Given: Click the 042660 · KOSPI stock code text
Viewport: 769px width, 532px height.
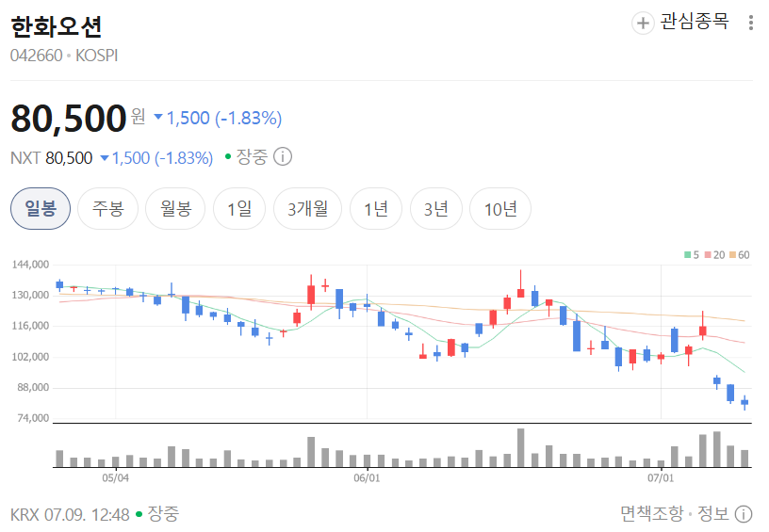Looking at the screenshot, I should tap(64, 56).
